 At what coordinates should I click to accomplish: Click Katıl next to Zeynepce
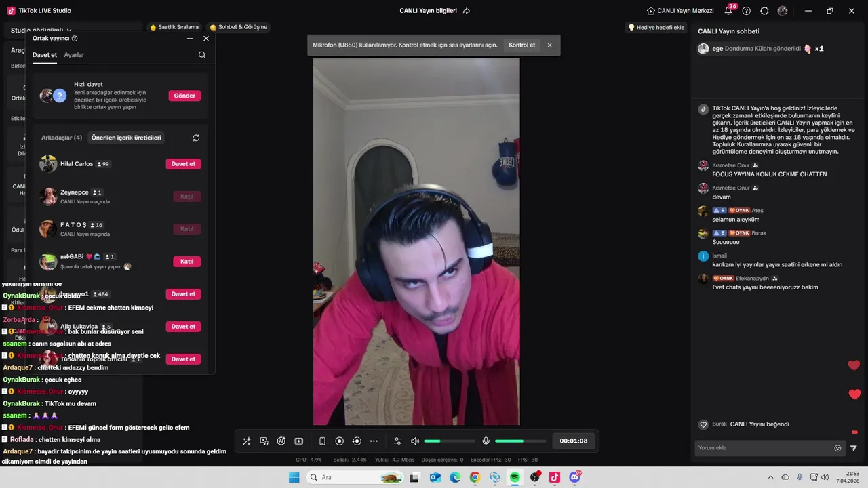[186, 197]
